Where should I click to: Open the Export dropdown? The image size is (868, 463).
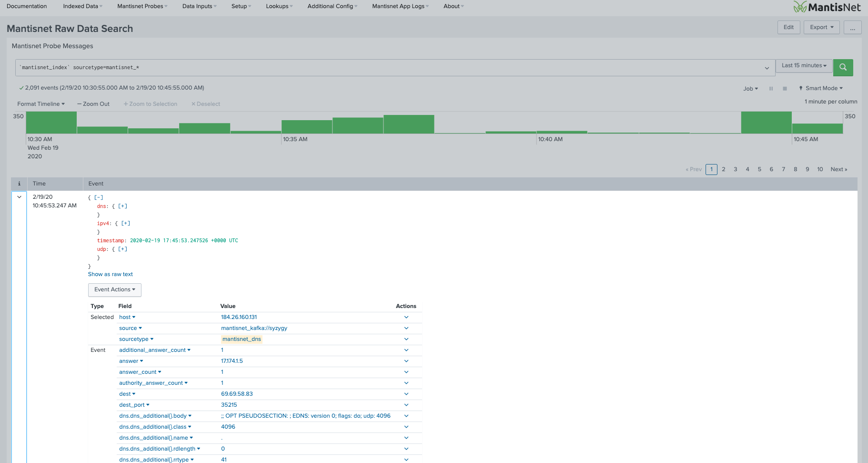pos(821,28)
